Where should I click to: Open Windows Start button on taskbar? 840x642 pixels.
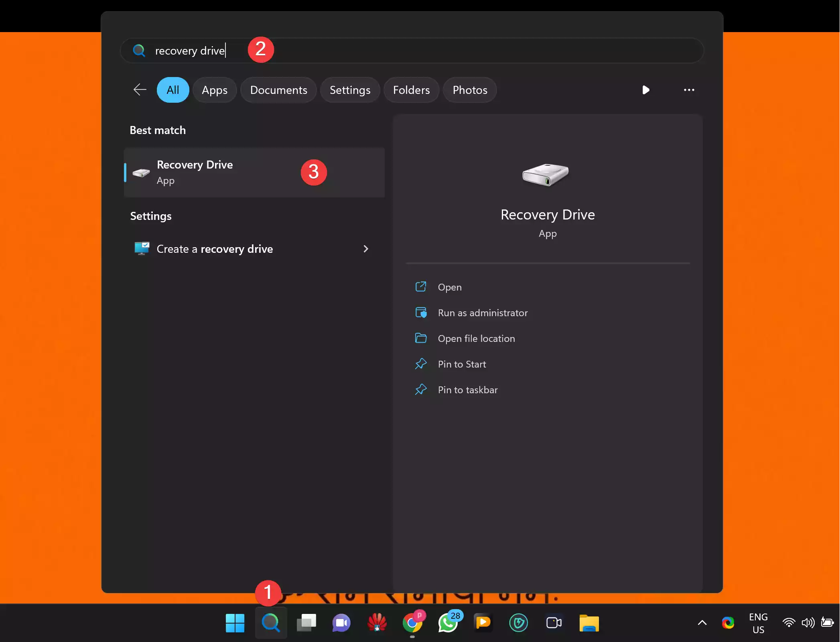(235, 623)
